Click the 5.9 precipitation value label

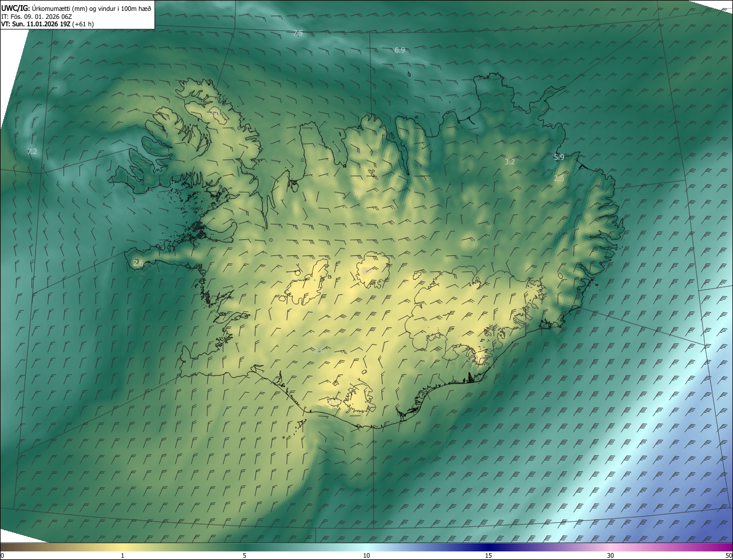[x=559, y=157]
